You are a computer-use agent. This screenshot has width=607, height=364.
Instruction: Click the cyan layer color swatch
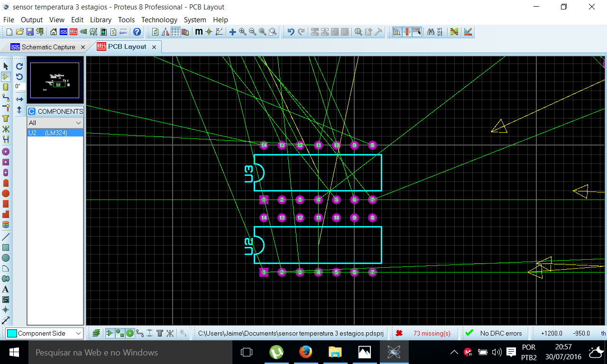click(x=12, y=333)
